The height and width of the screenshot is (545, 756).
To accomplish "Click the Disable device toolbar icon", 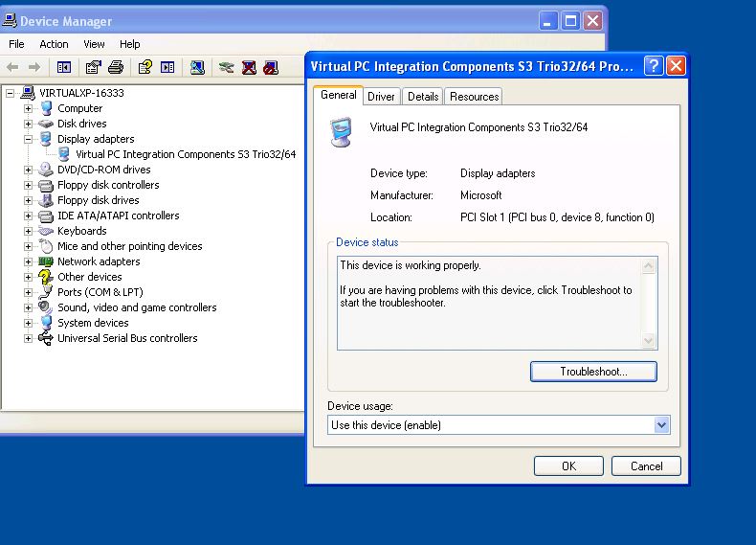I will (271, 67).
